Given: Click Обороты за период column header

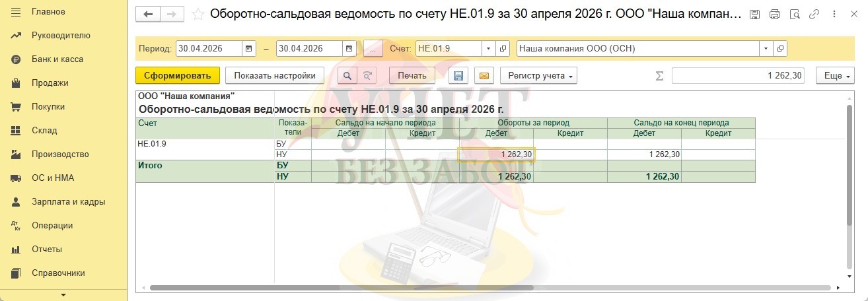Looking at the screenshot, I should tap(532, 122).
